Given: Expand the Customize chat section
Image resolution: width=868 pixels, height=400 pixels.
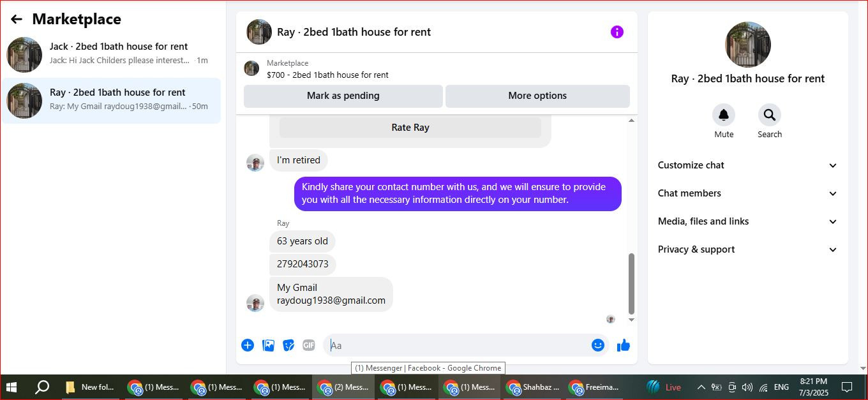Looking at the screenshot, I should tap(748, 165).
